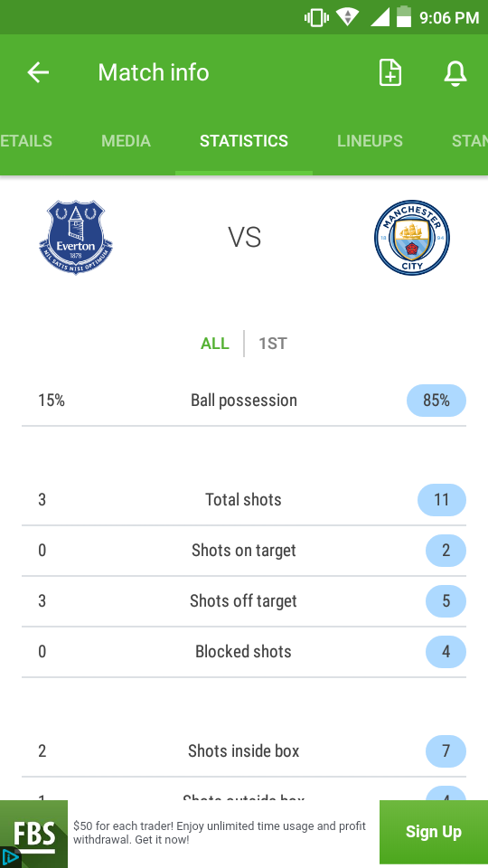
Task: Tap the Total shots row label
Action: click(243, 499)
